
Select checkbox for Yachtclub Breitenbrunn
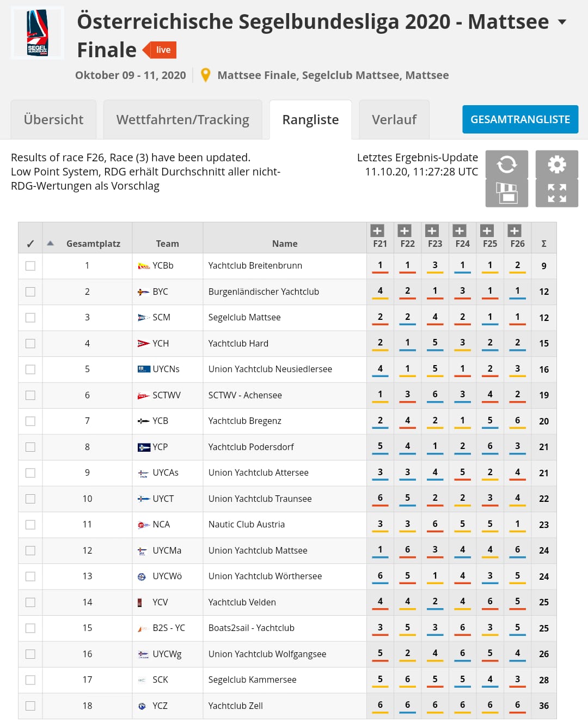(30, 266)
